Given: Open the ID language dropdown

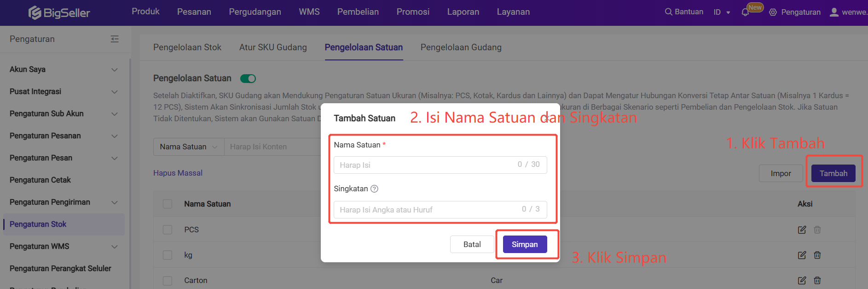Looking at the screenshot, I should pos(722,12).
